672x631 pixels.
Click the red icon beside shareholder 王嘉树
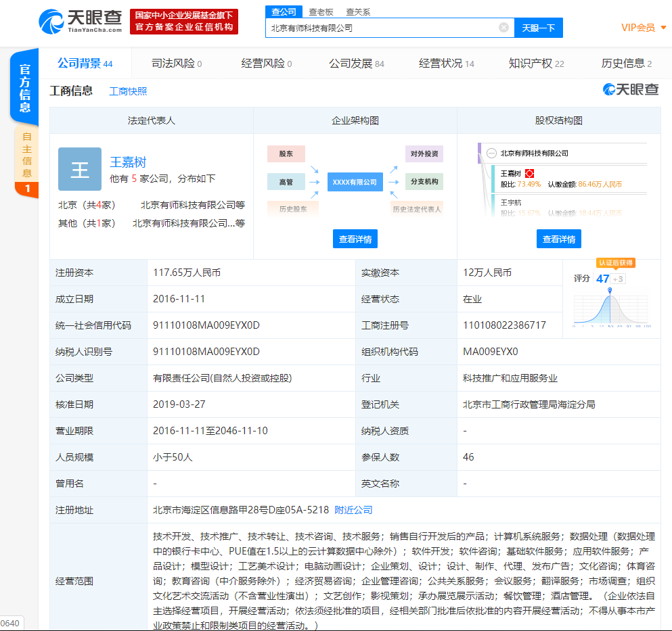[530, 174]
